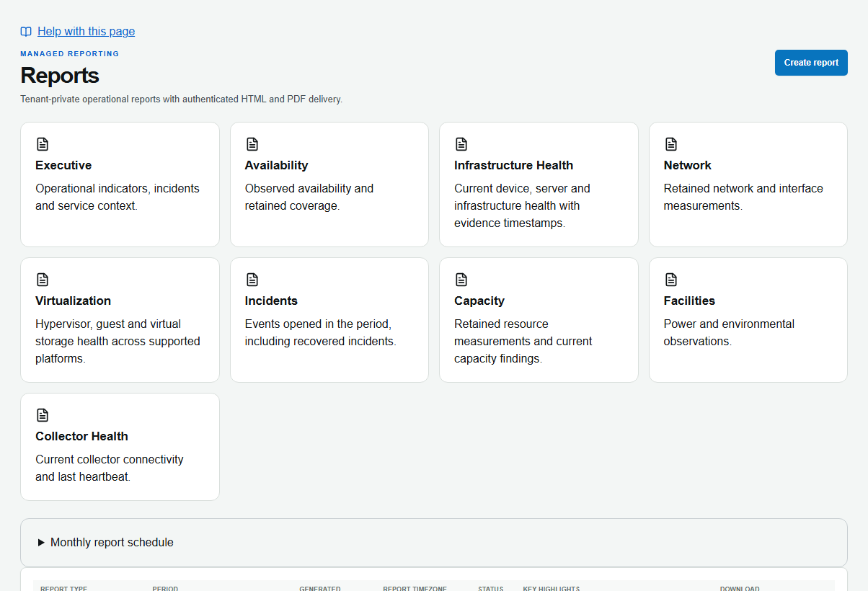Select the Collector Health report title

(x=81, y=437)
